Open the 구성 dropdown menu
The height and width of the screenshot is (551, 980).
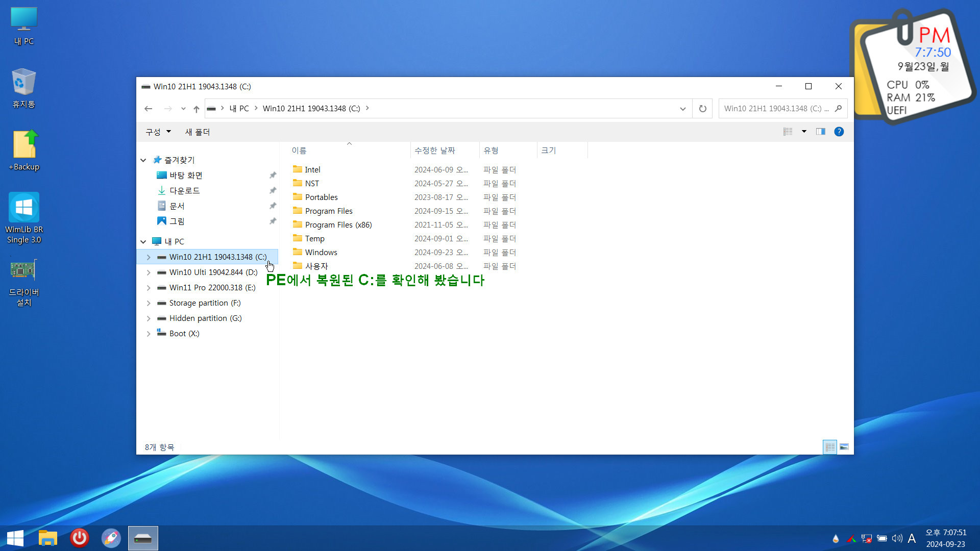point(158,132)
